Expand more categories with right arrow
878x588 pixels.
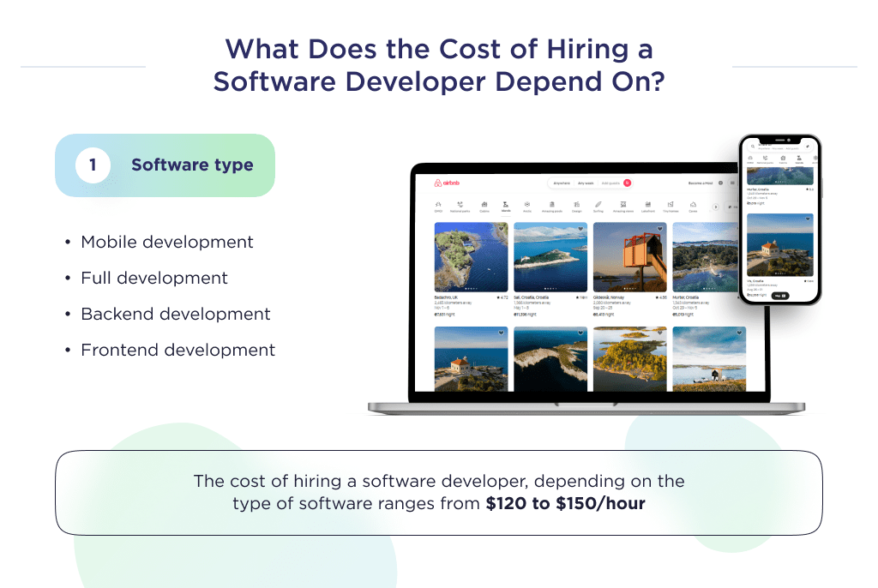[x=716, y=206]
